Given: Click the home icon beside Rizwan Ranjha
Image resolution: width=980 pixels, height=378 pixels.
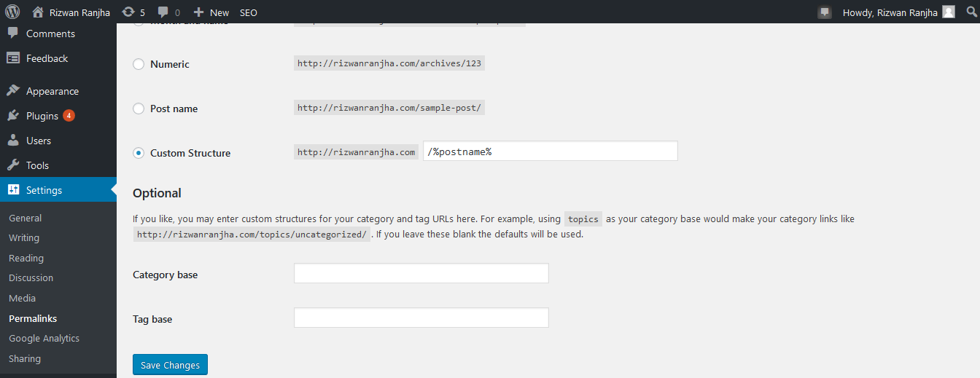Looking at the screenshot, I should (x=38, y=12).
